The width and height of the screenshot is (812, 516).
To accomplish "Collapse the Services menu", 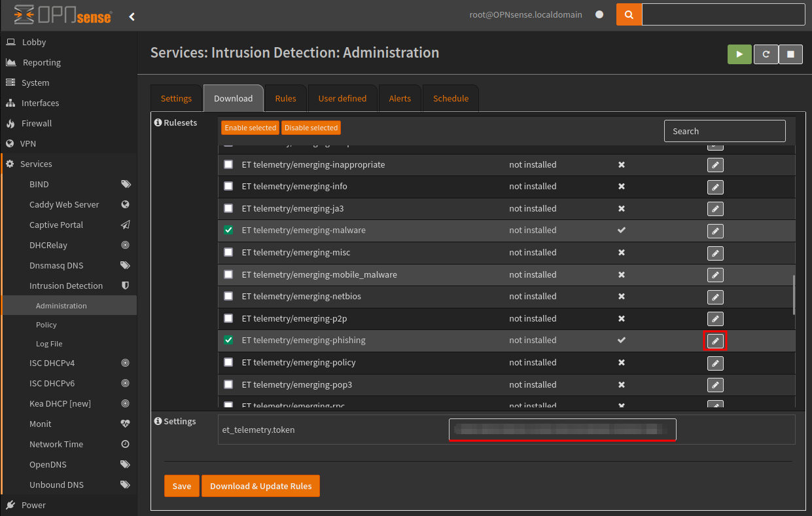I will coord(69,164).
